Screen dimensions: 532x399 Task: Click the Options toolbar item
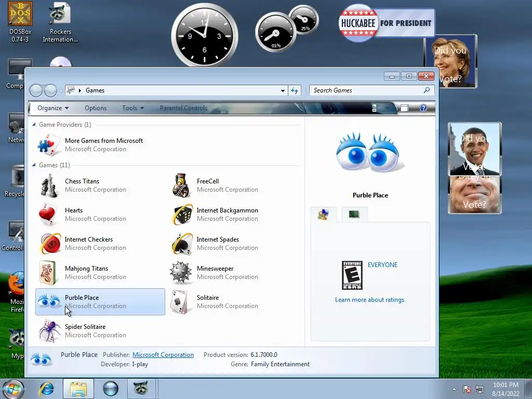[96, 108]
